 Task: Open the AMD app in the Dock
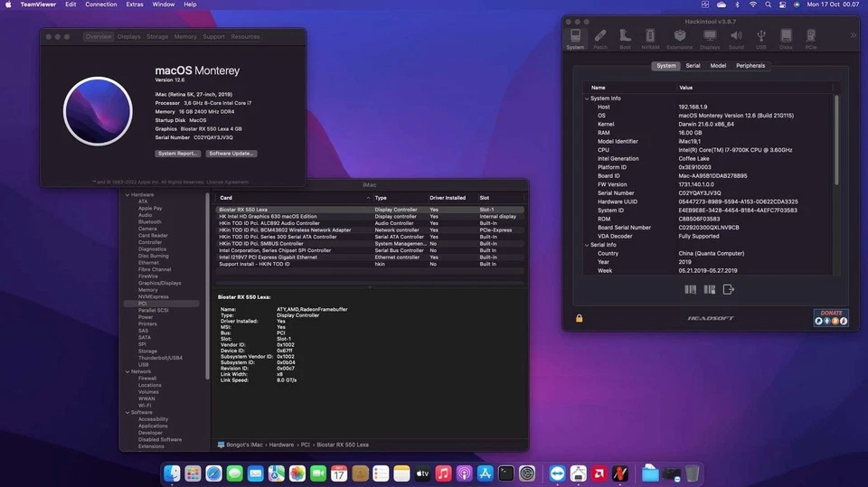599,473
